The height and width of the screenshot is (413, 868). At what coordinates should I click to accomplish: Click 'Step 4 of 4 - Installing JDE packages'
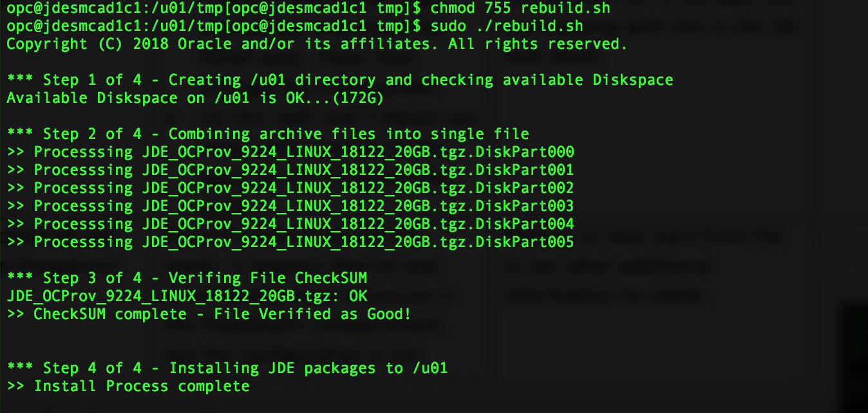[227, 369]
